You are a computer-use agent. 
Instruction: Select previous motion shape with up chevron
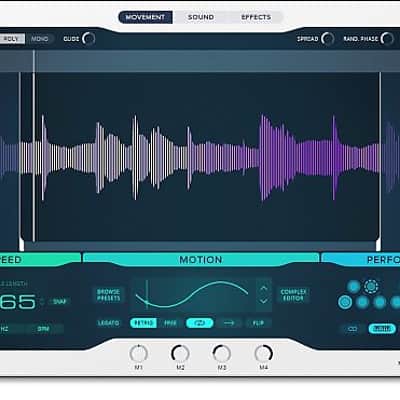[264, 288]
